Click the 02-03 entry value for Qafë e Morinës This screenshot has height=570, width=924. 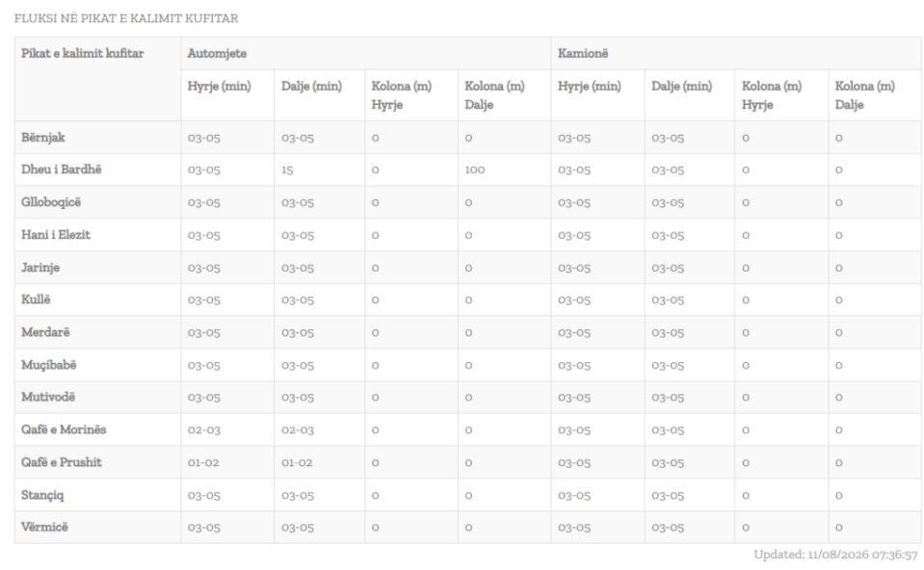[204, 430]
